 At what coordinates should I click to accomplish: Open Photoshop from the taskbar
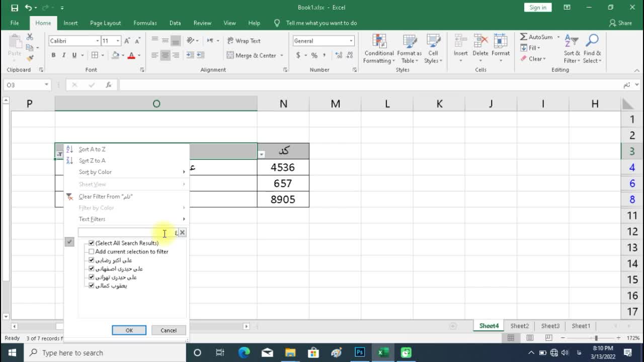(360, 352)
